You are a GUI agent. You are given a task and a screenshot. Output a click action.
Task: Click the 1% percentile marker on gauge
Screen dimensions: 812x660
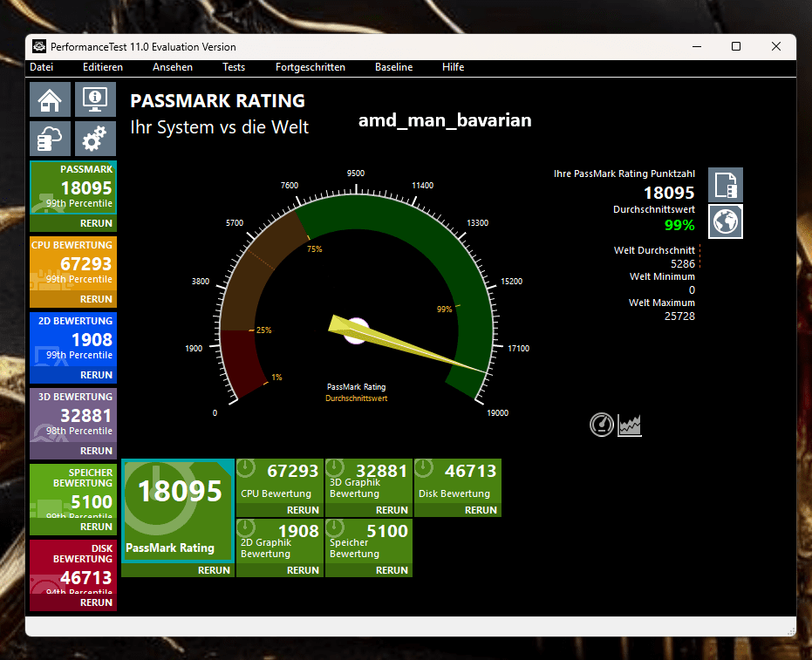click(x=276, y=378)
